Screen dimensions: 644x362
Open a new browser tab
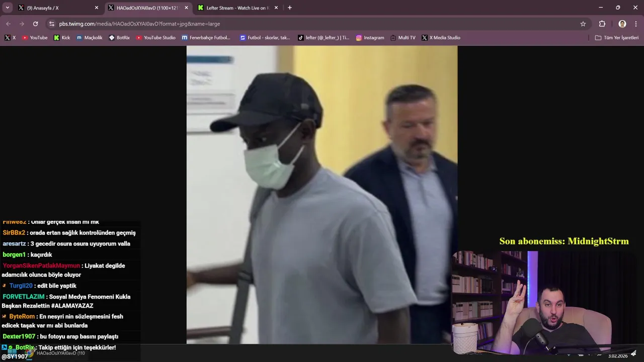[289, 8]
